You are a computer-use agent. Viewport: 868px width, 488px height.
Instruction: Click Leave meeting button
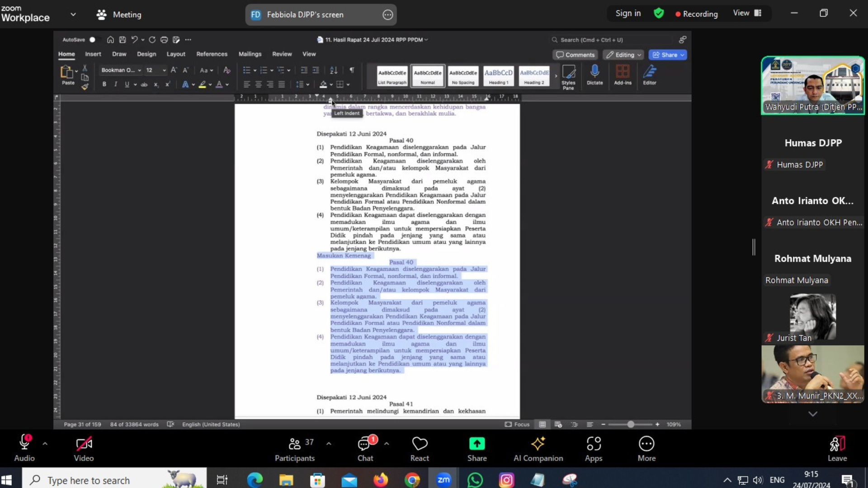(837, 449)
